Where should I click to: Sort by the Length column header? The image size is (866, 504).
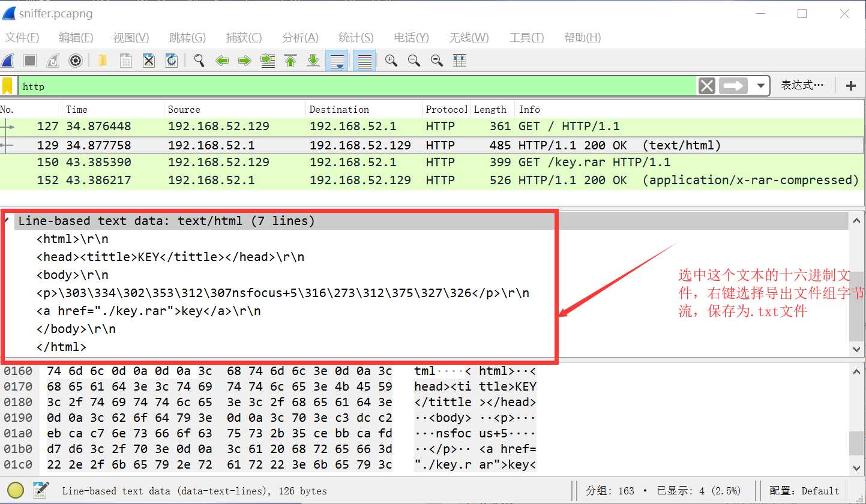(x=492, y=109)
